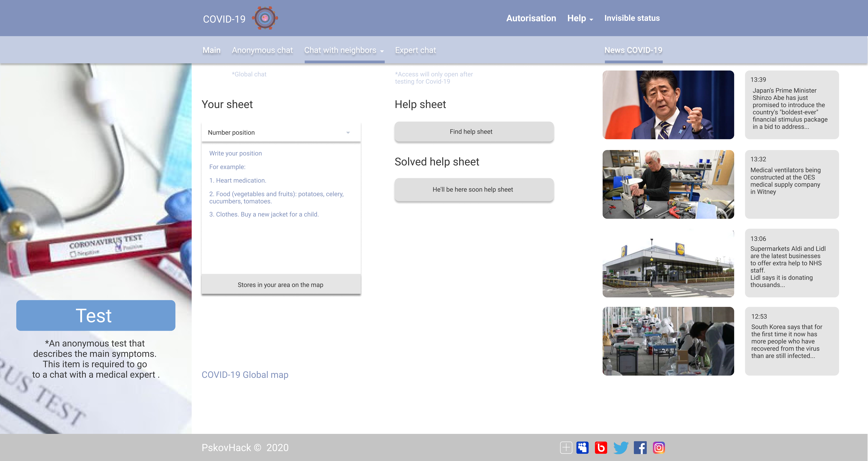Toggle Invisible status in header
Screen dimensions: 868x461
(x=632, y=18)
